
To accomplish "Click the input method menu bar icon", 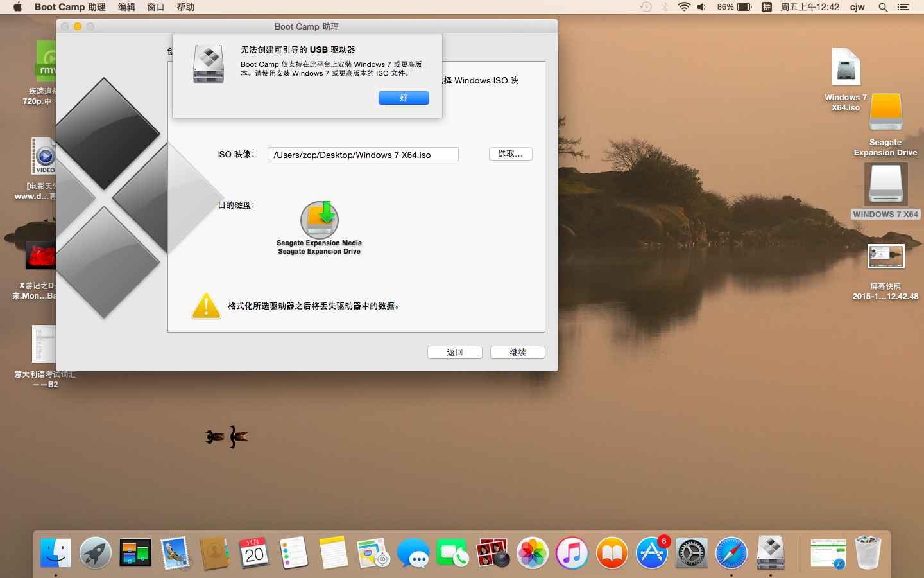I will [x=767, y=7].
